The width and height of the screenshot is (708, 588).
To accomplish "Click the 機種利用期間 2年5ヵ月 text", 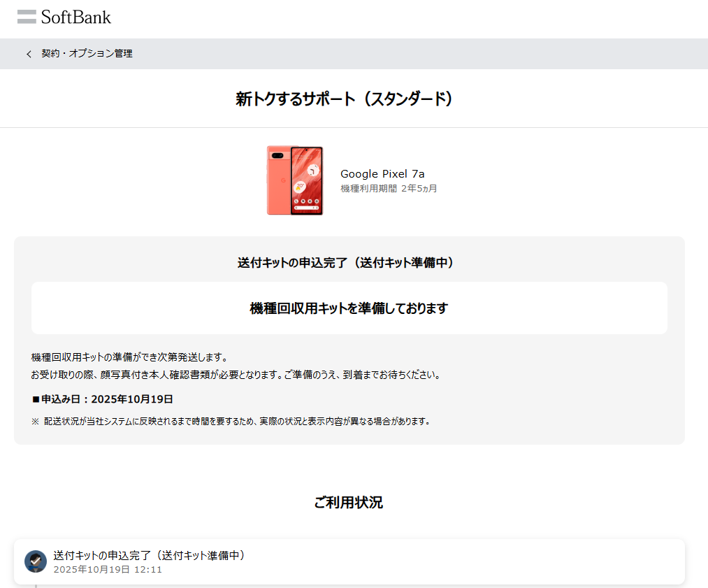I will click(x=389, y=189).
